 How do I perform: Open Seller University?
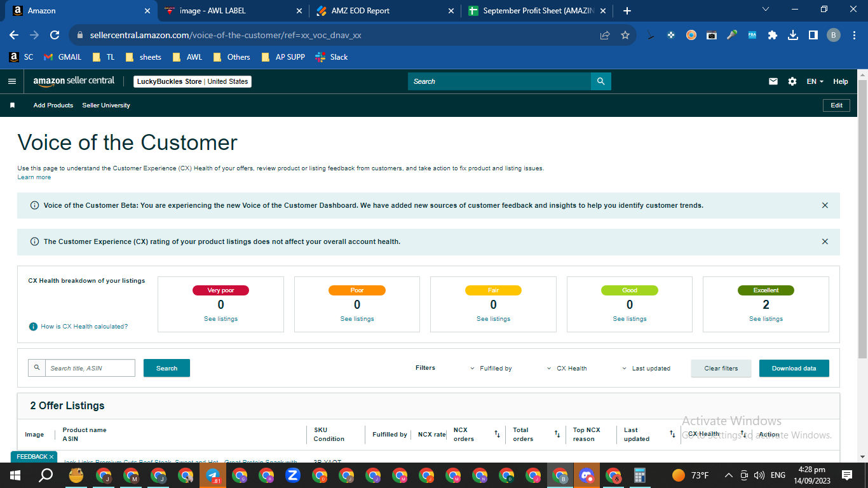pos(106,105)
